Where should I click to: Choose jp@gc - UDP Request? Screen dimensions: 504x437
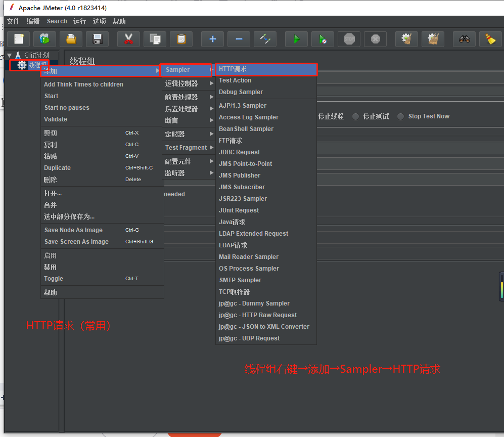266,338
